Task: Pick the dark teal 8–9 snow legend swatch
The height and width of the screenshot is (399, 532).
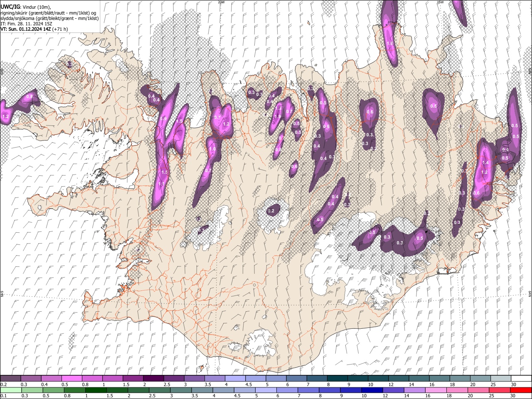Action: [x=337, y=379]
